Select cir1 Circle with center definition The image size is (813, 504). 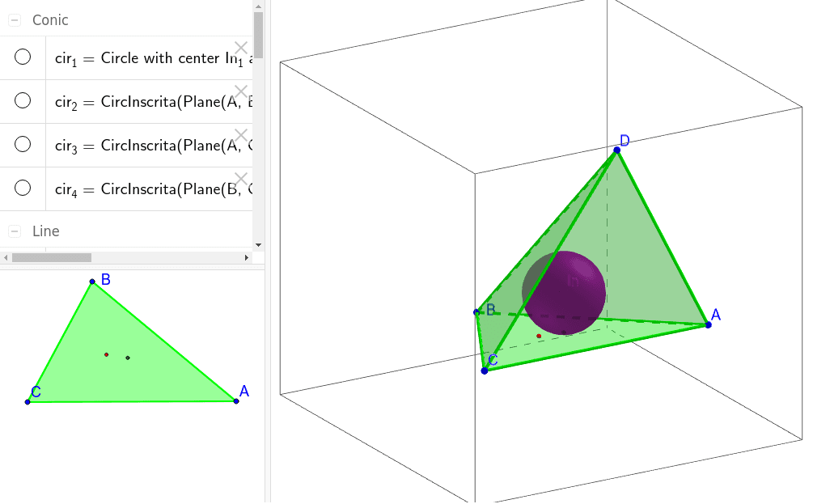[x=154, y=58]
